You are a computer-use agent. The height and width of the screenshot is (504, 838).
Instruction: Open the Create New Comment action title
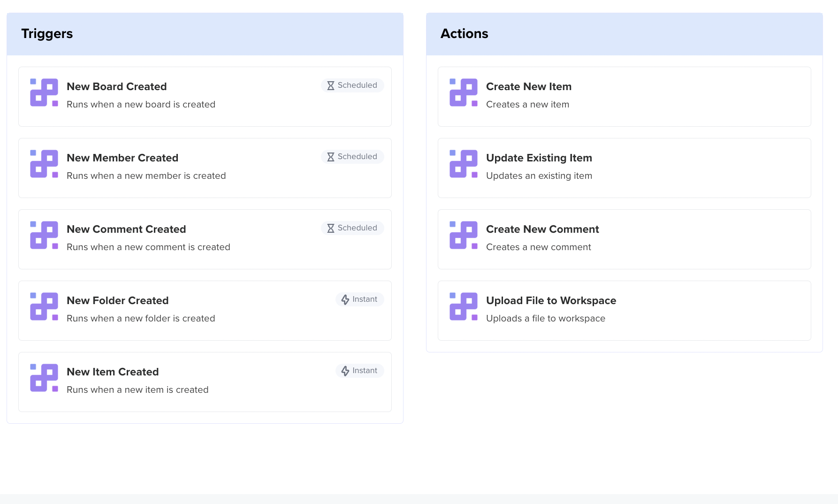pos(542,229)
